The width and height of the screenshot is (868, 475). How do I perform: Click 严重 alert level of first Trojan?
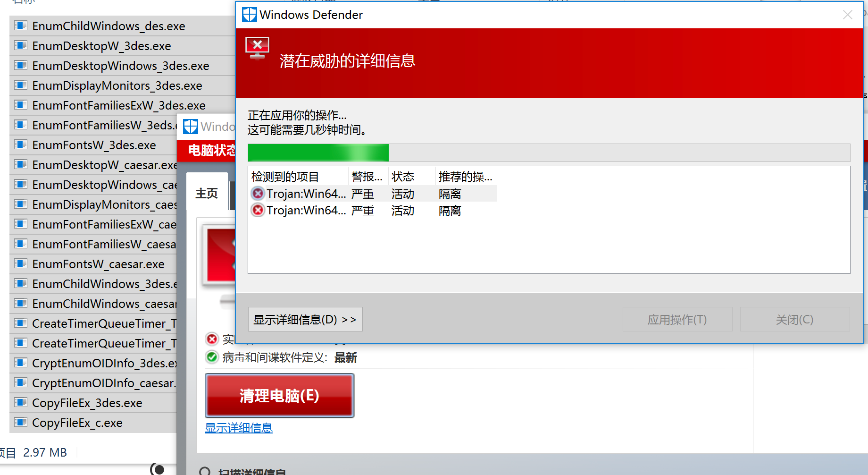363,194
